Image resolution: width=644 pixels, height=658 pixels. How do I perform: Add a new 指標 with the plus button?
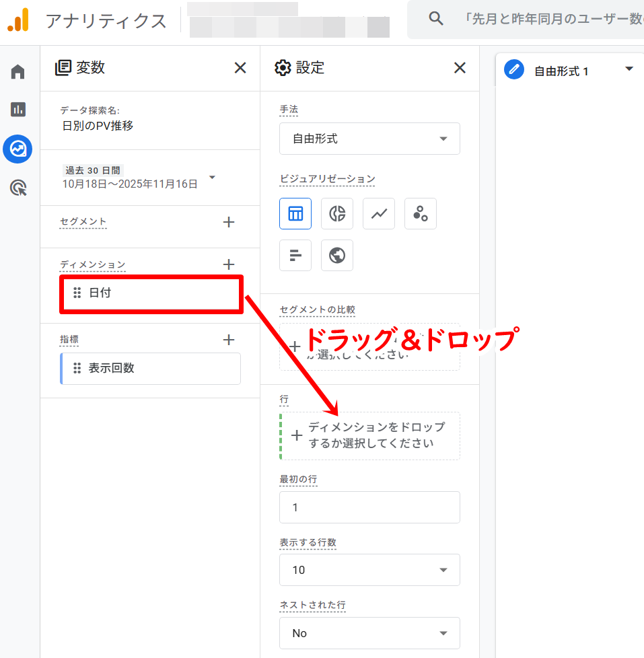(229, 339)
